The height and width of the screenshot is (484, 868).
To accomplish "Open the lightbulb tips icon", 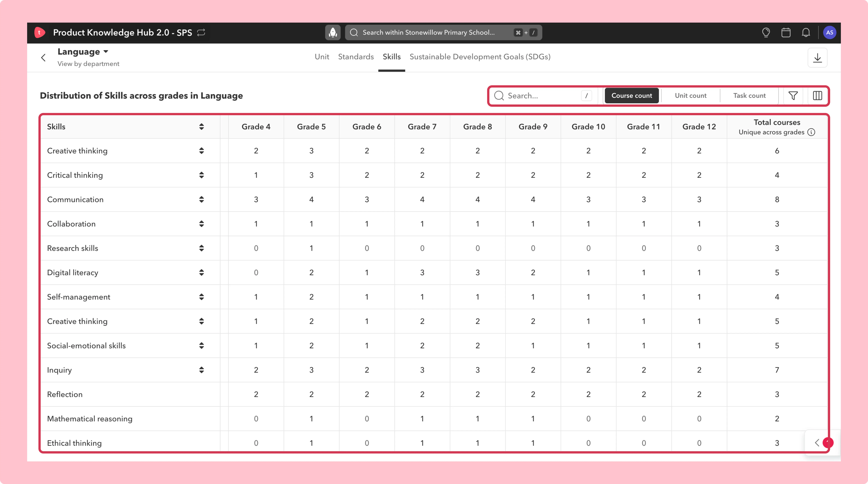I will (766, 32).
